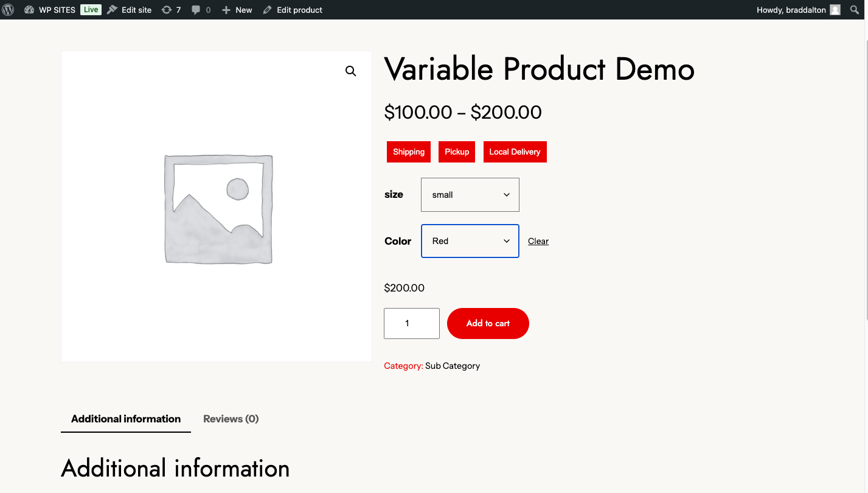
Task: Click the Pickup tag
Action: [x=457, y=152]
